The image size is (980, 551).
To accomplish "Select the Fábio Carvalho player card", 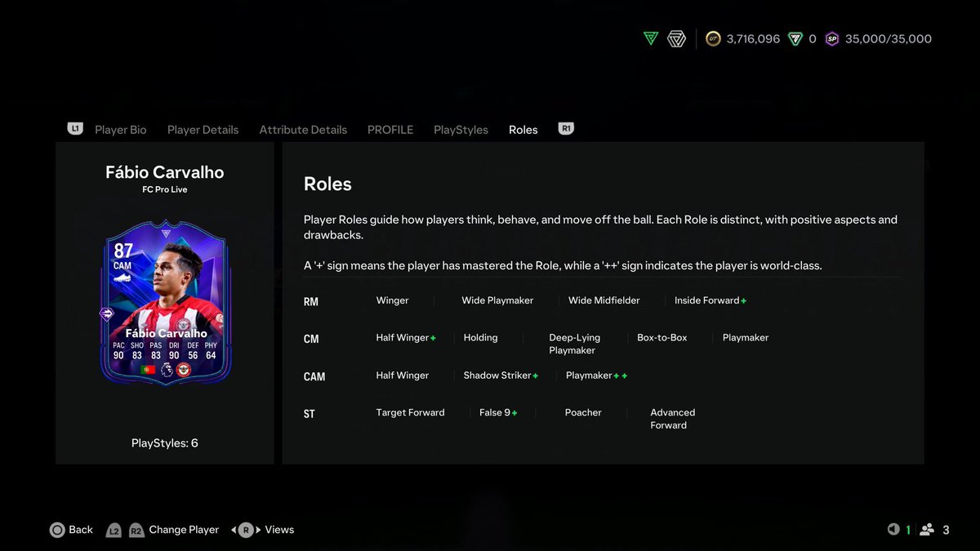I will 165,301.
